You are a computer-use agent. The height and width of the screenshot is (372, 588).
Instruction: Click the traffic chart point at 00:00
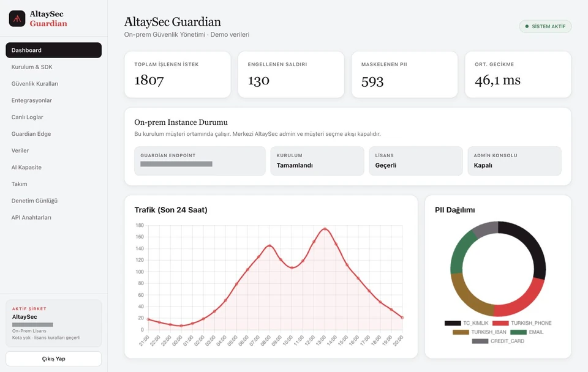(x=181, y=325)
